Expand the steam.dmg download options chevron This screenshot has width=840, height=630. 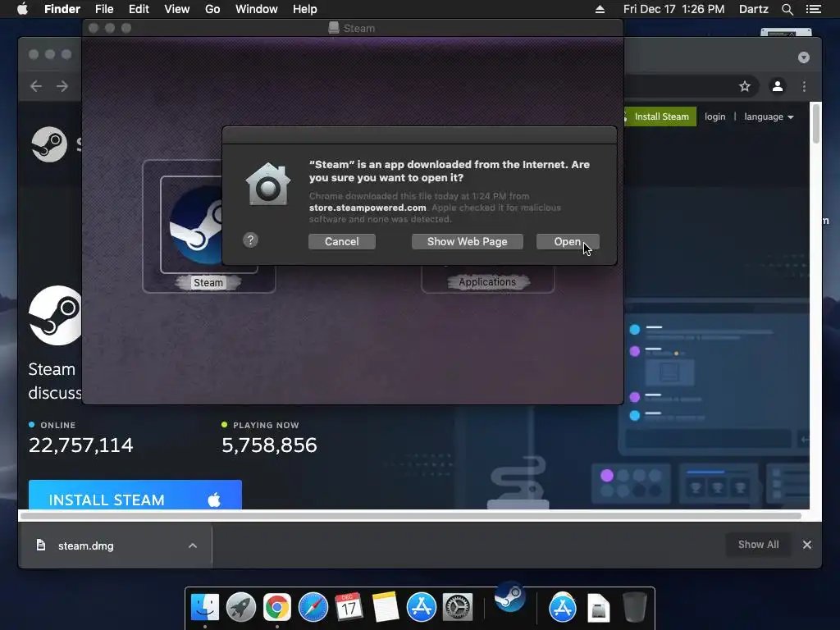[x=192, y=546]
